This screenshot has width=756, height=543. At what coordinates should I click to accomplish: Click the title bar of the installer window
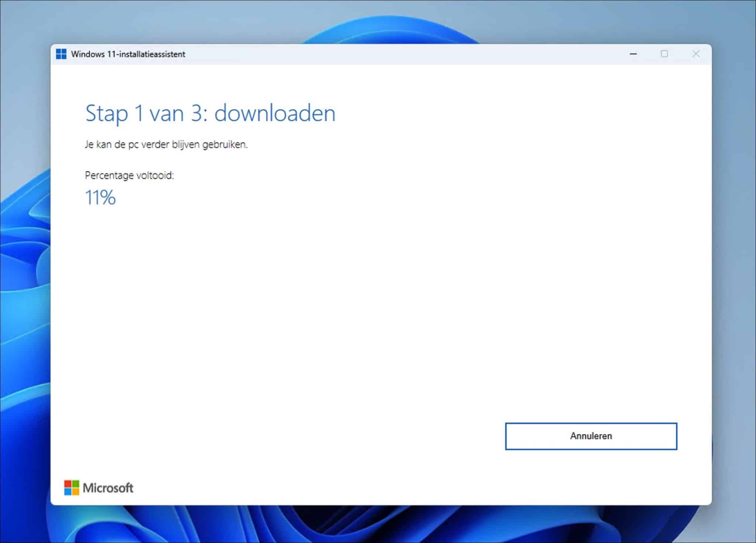(332, 54)
